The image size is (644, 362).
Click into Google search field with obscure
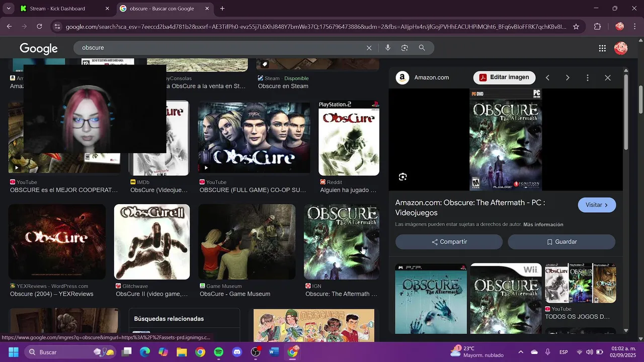point(221,48)
